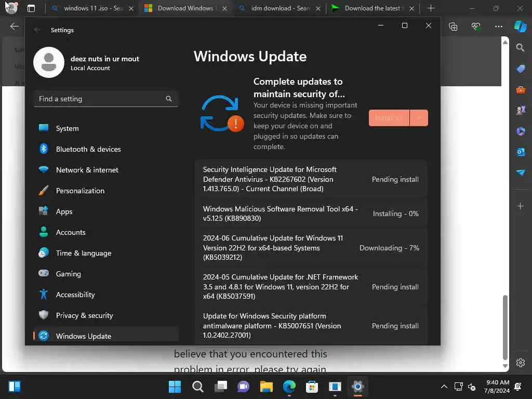Click the search magnifier in Find a setting
The width and height of the screenshot is (532, 399).
[169, 99]
